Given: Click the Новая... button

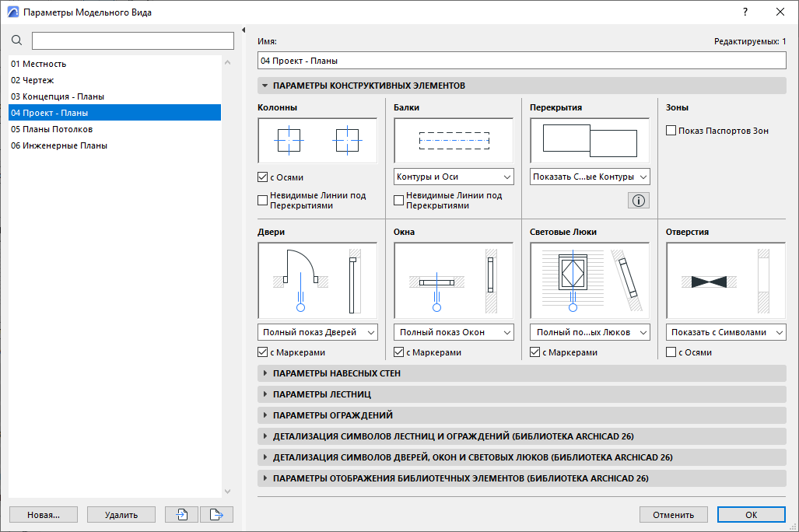Looking at the screenshot, I should [x=44, y=514].
